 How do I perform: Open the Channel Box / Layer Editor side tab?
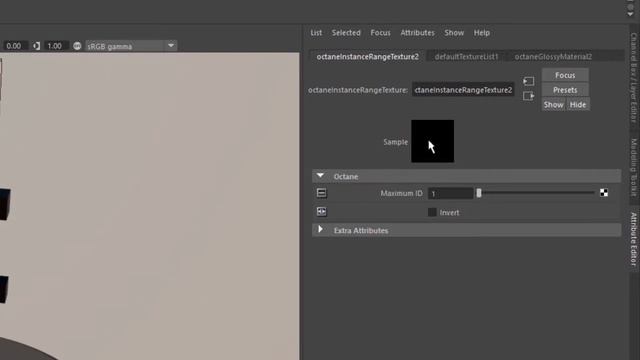pyautogui.click(x=633, y=78)
